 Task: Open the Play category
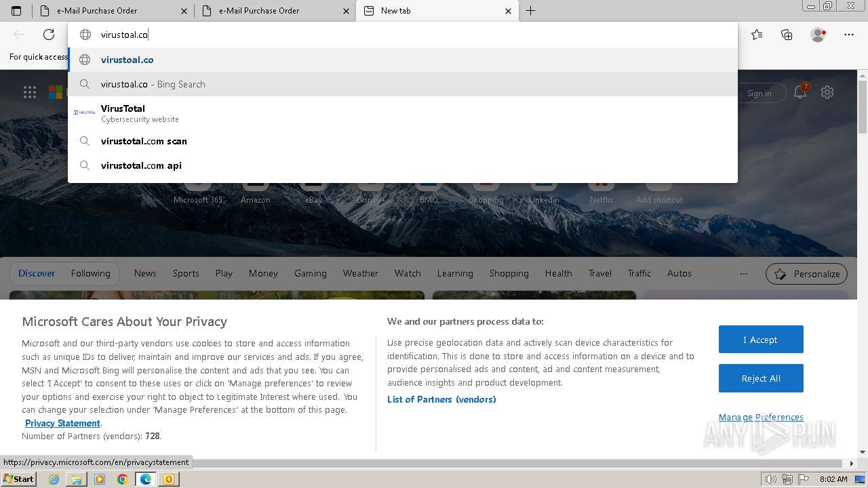224,273
